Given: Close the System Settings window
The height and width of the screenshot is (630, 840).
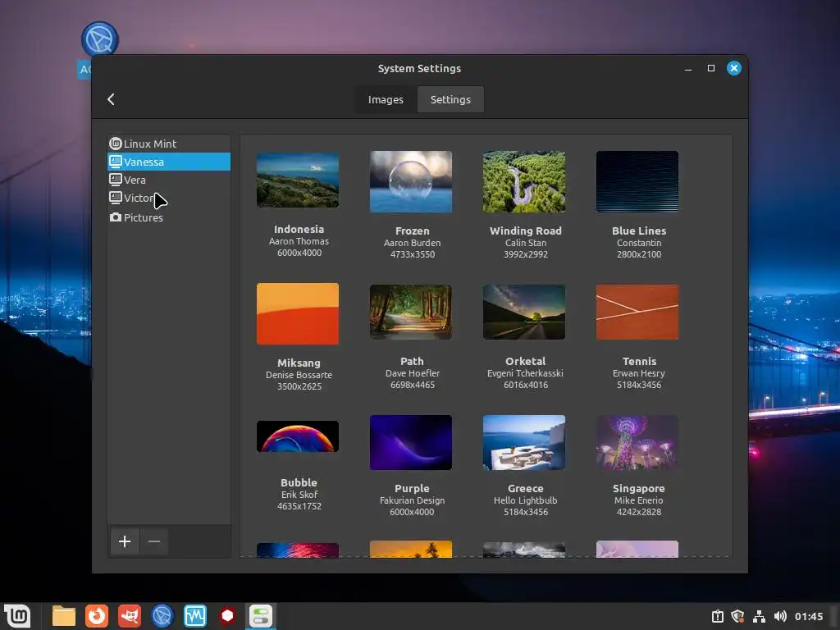Looking at the screenshot, I should pos(734,68).
